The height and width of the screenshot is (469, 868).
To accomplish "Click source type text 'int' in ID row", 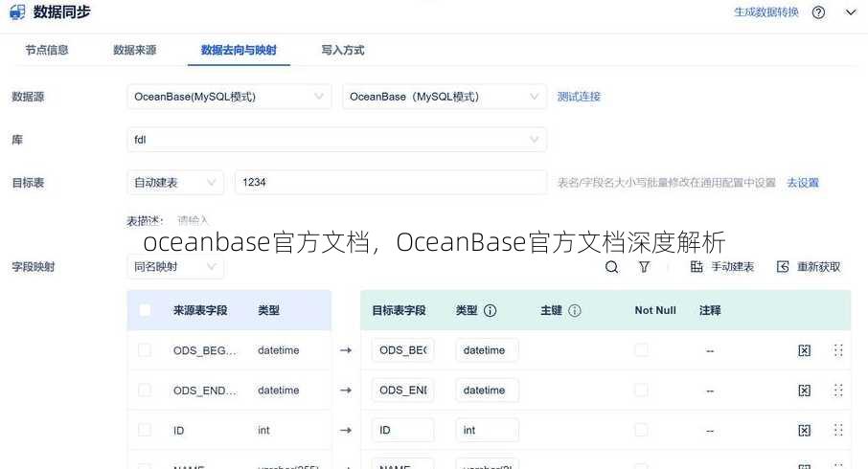I will click(x=263, y=431).
